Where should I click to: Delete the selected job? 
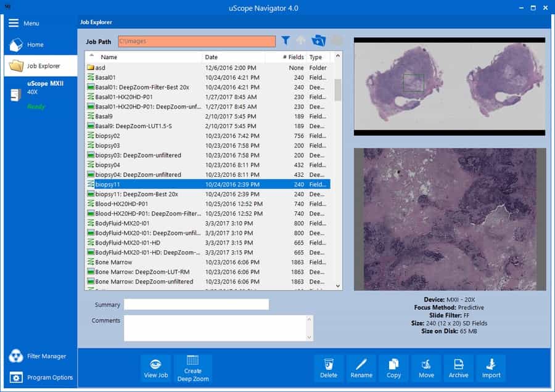click(329, 367)
